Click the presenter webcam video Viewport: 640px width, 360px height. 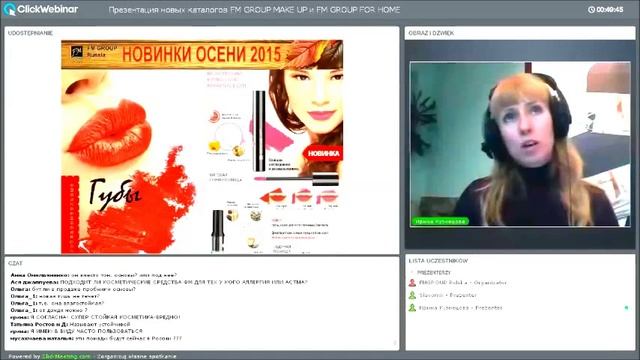pyautogui.click(x=520, y=144)
